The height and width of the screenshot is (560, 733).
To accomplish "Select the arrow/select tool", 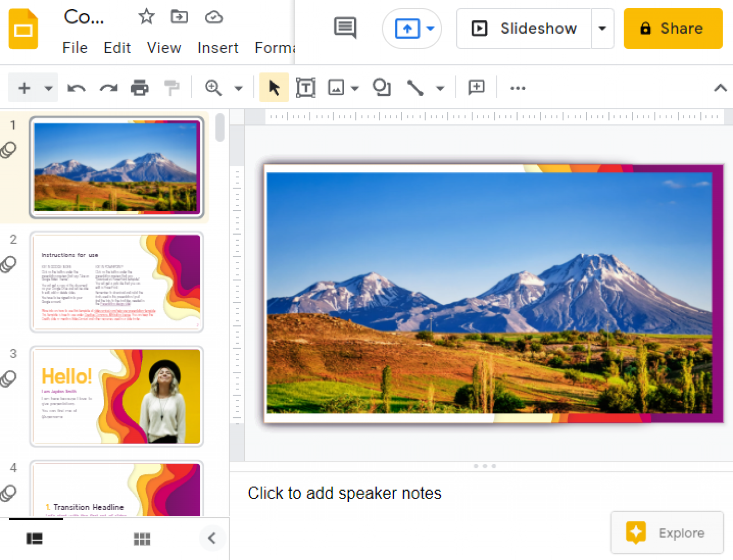I will point(272,87).
